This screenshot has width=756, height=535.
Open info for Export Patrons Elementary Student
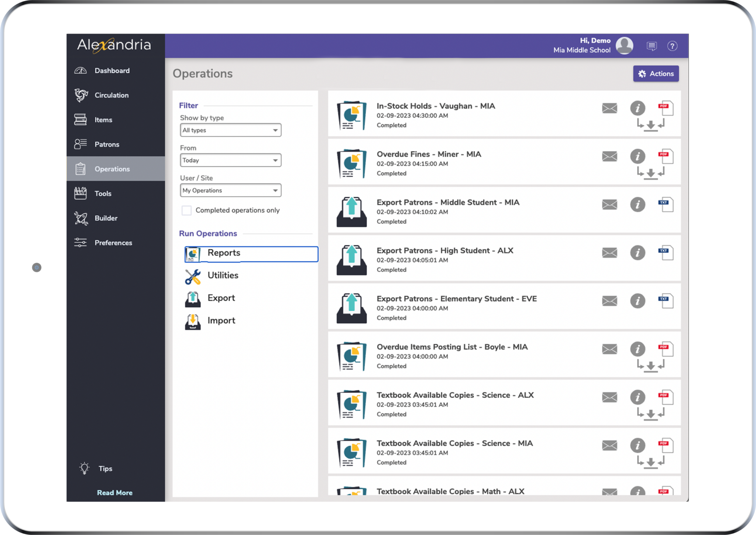pyautogui.click(x=638, y=301)
